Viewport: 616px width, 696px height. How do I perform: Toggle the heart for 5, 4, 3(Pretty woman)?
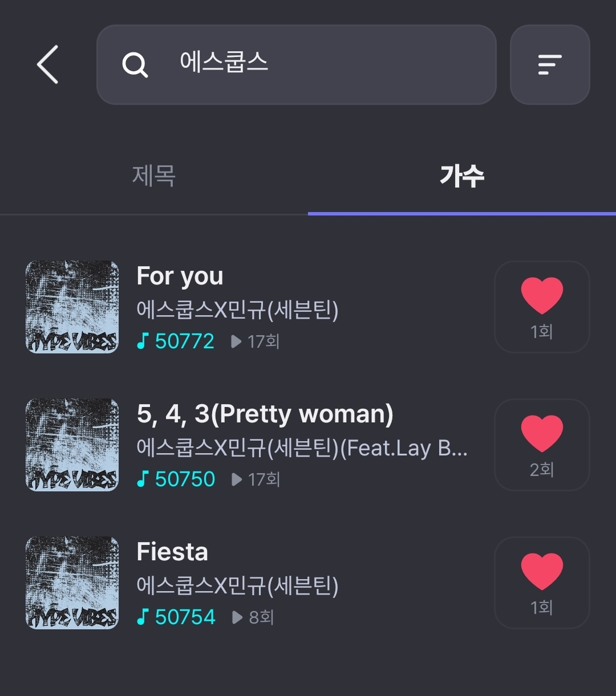point(541,434)
